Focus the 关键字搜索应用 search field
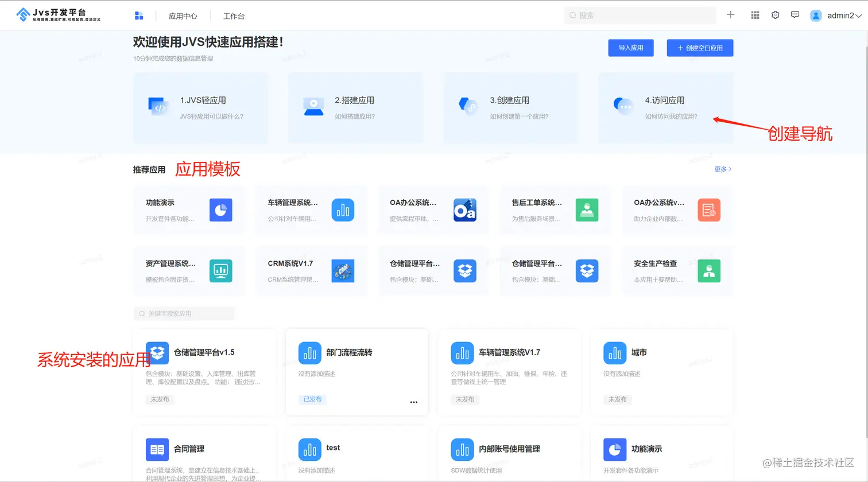This screenshot has height=482, width=868. (x=184, y=313)
